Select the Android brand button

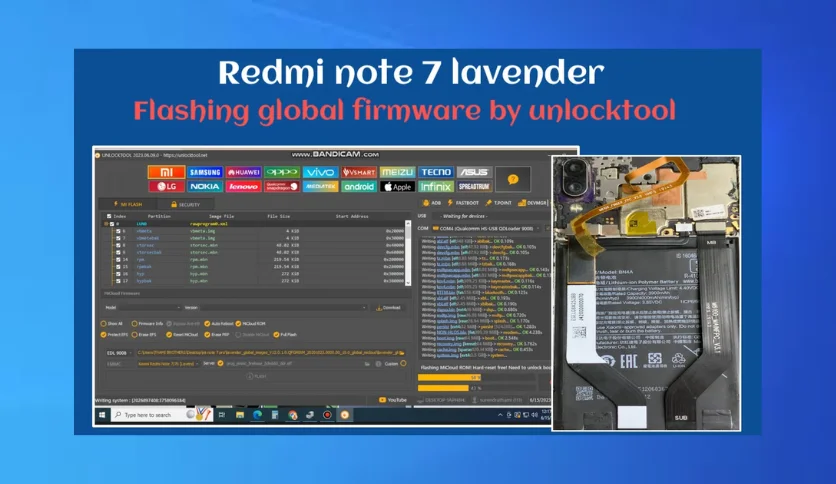click(x=359, y=187)
